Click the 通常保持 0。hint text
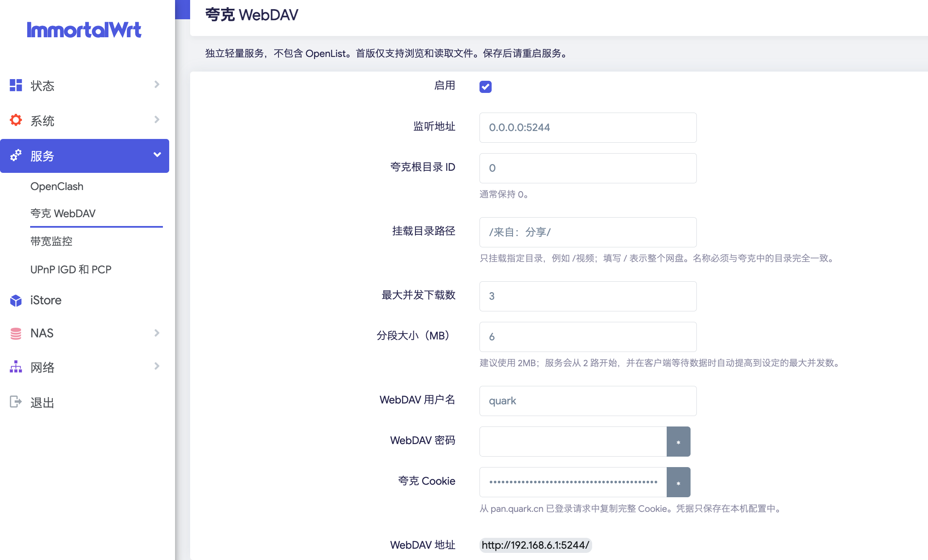The width and height of the screenshot is (928, 560). (504, 194)
